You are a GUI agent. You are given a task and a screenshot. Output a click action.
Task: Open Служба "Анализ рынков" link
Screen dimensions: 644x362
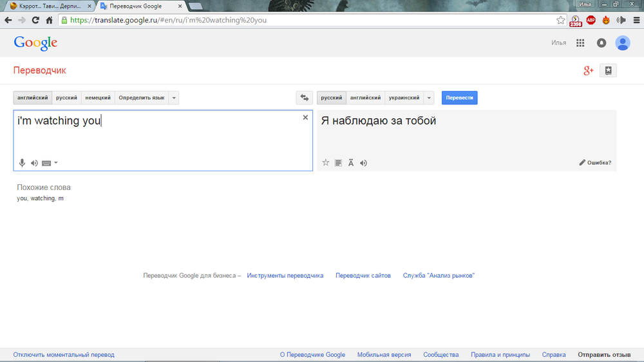point(439,276)
